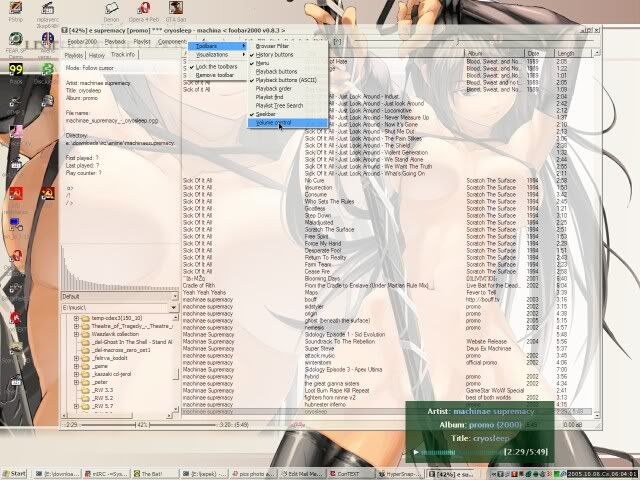Image resolution: width=640 pixels, height=480 pixels.
Task: Click the temp-odex3 folder icon
Action: coord(85,318)
